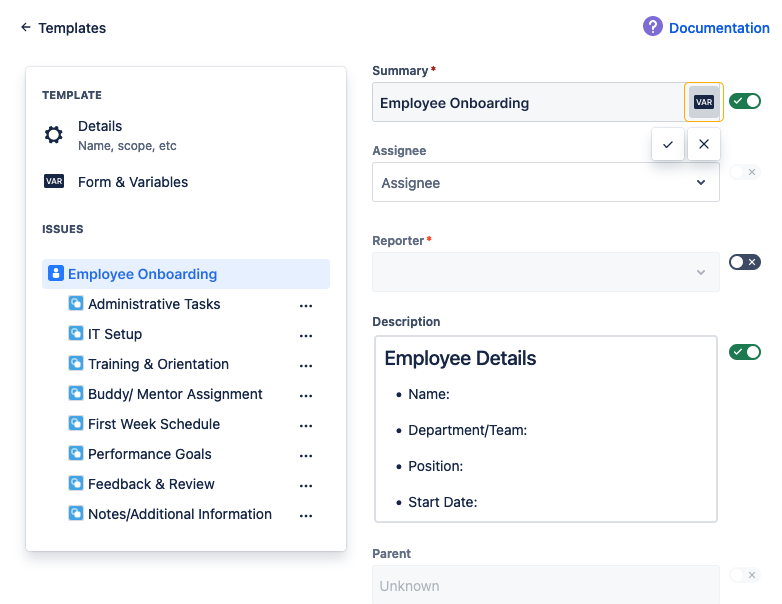Click the purple Documentation help icon
This screenshot has width=782, height=604.
pyautogui.click(x=653, y=27)
